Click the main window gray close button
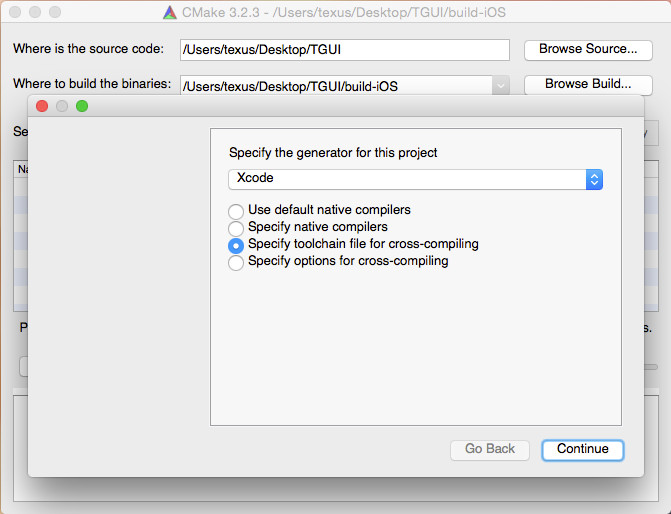This screenshot has height=514, width=671. click(15, 12)
